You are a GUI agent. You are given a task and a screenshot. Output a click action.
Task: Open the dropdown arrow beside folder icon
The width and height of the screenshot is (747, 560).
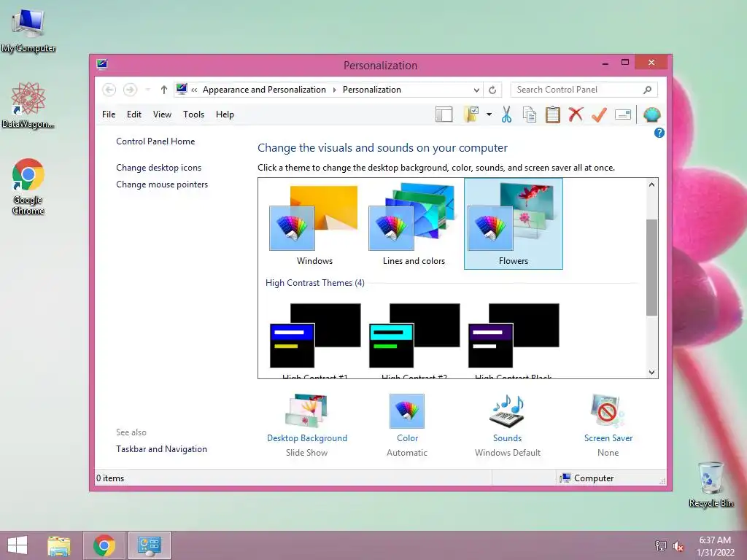[x=489, y=114]
